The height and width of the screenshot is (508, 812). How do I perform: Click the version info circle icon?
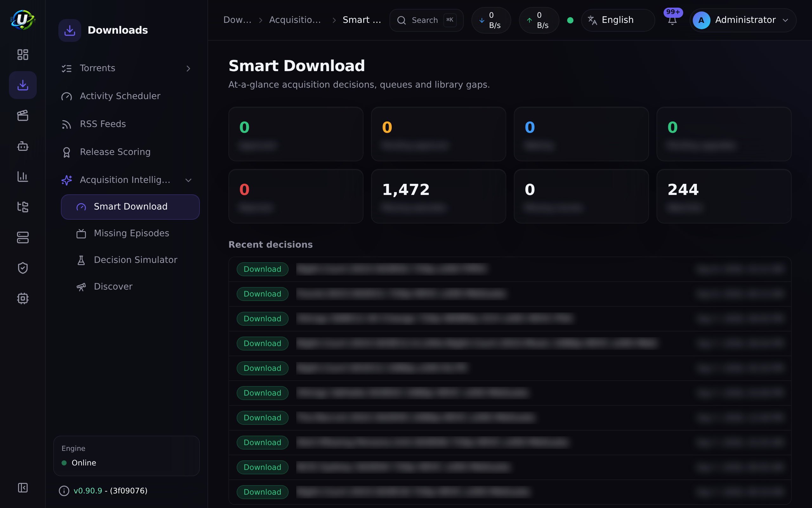click(x=64, y=491)
